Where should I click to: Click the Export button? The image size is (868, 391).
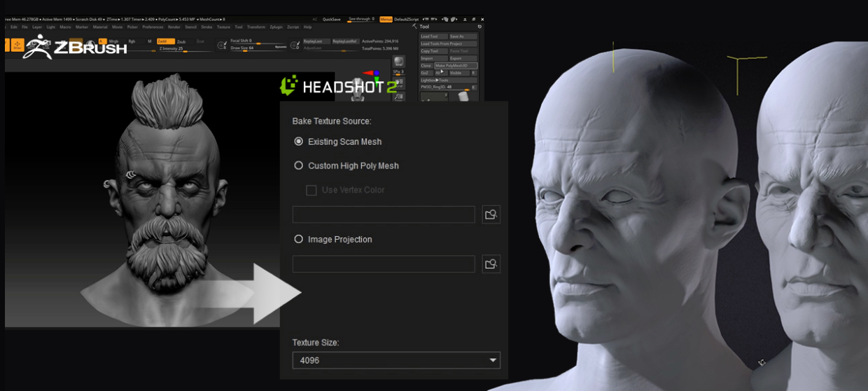tap(463, 58)
